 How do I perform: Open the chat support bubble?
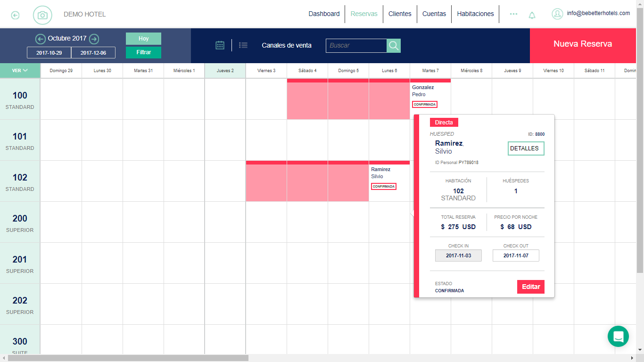point(618,337)
